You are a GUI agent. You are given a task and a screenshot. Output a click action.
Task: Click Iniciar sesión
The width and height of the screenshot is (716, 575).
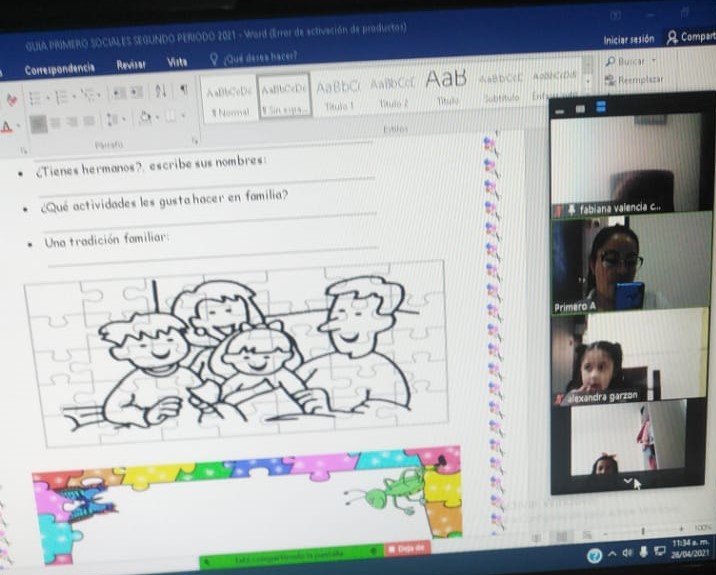[629, 40]
